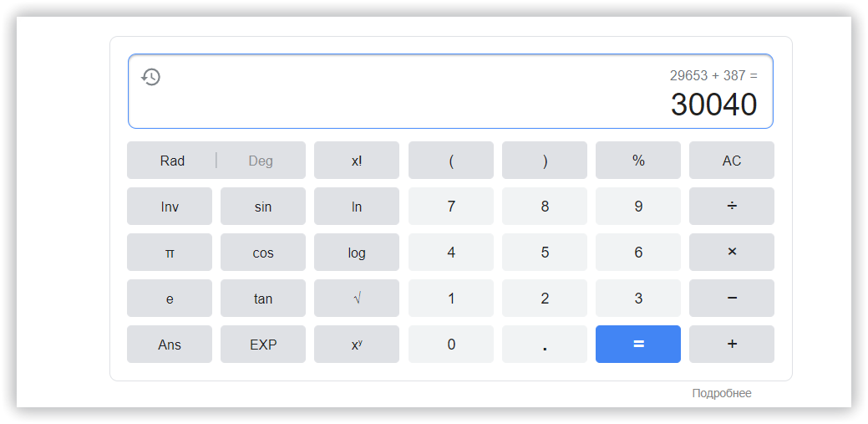Open the calculation history icon

pos(150,77)
